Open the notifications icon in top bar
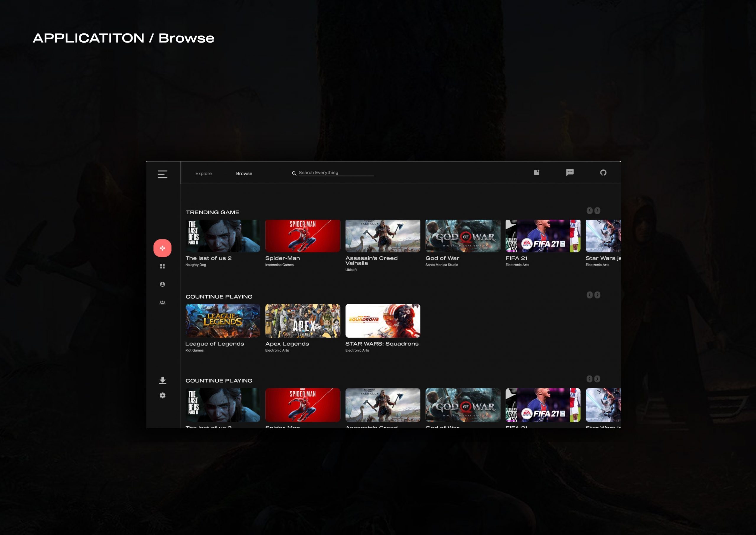The image size is (756, 535). point(537,172)
